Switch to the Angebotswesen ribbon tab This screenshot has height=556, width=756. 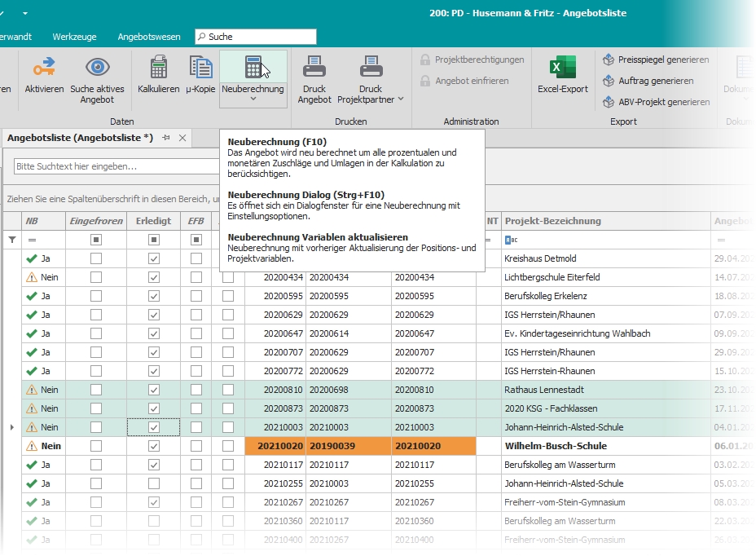149,37
